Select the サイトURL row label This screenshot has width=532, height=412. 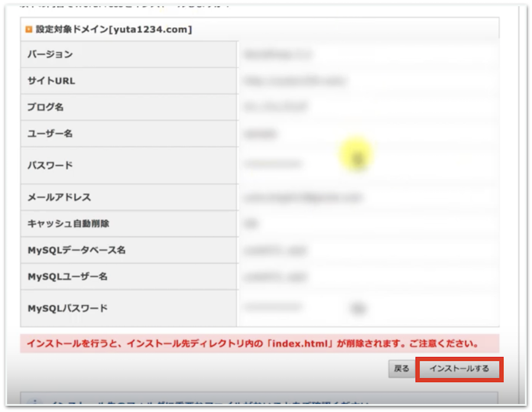coord(51,81)
